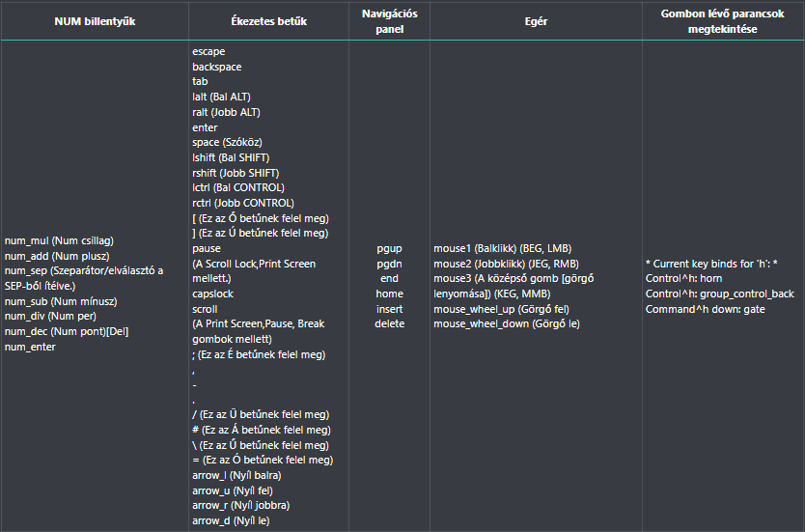Click the 'rctrl (Jobb CONTROL)' entry

pyautogui.click(x=243, y=203)
